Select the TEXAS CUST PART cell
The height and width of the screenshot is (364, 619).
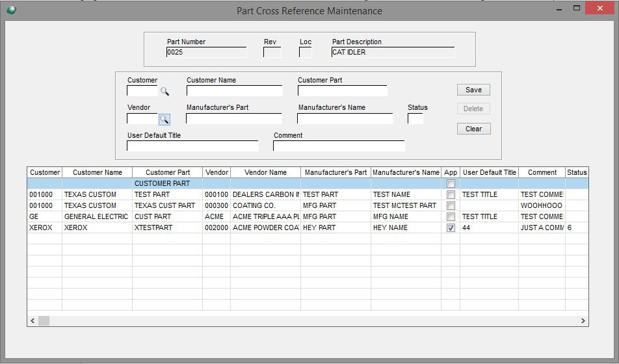pos(167,205)
